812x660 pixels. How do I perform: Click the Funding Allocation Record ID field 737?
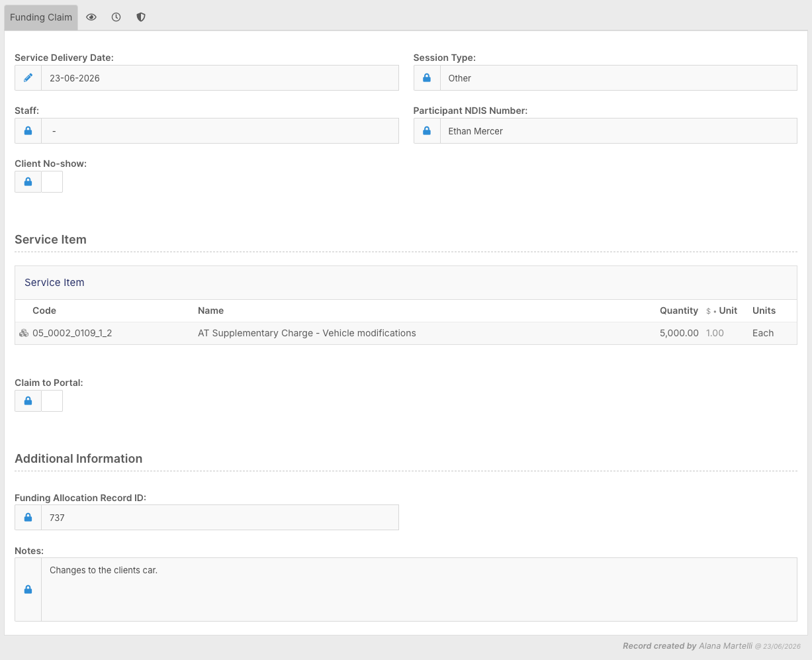click(220, 518)
